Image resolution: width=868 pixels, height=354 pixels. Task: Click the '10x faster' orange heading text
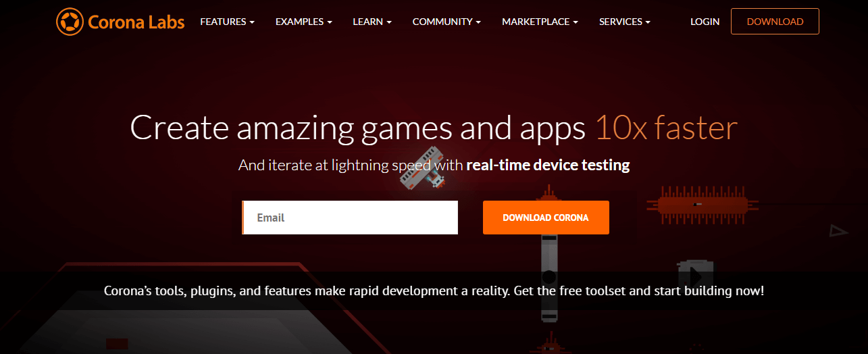coord(666,128)
